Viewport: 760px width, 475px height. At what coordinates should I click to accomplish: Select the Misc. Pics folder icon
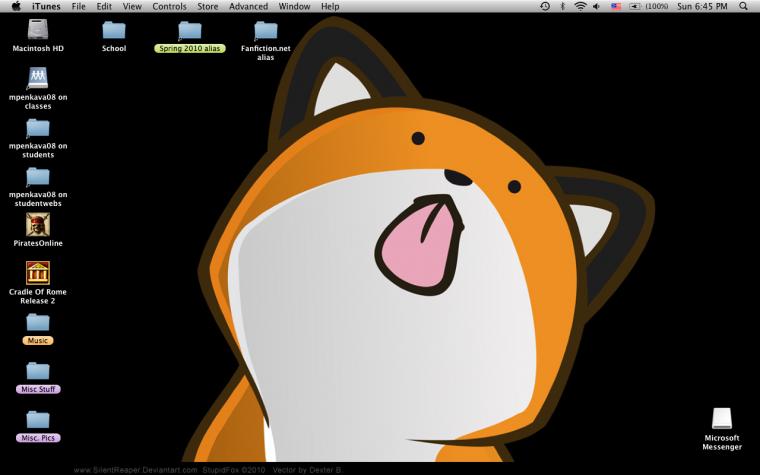[x=38, y=420]
